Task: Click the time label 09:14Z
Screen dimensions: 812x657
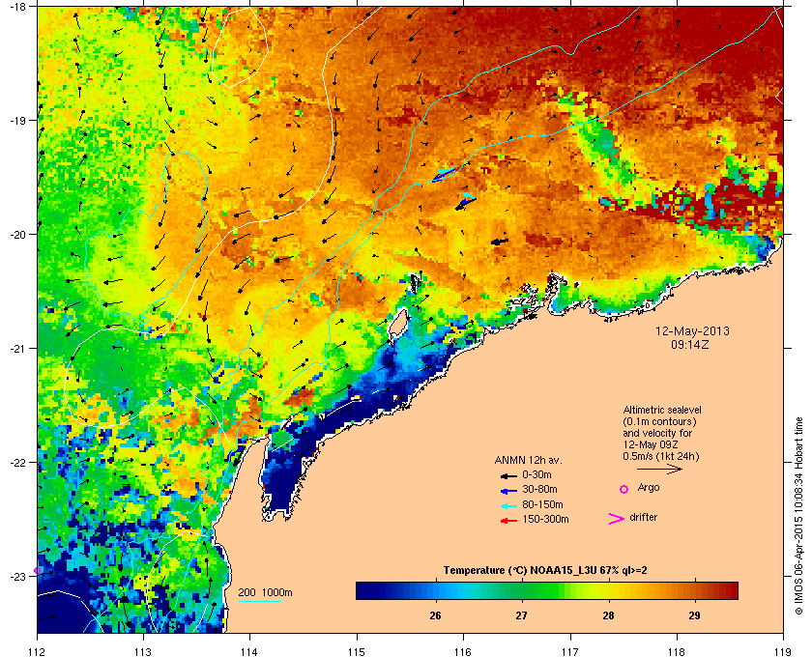Action: pyautogui.click(x=690, y=344)
